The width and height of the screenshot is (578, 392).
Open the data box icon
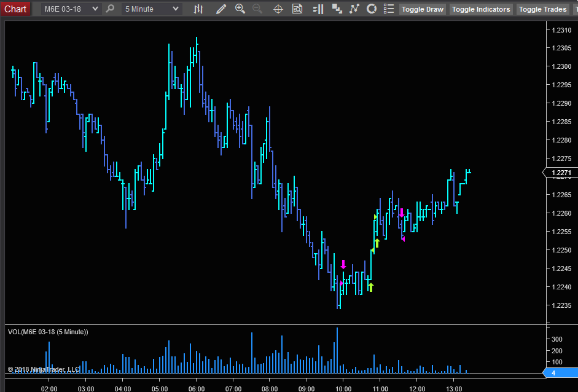click(297, 9)
